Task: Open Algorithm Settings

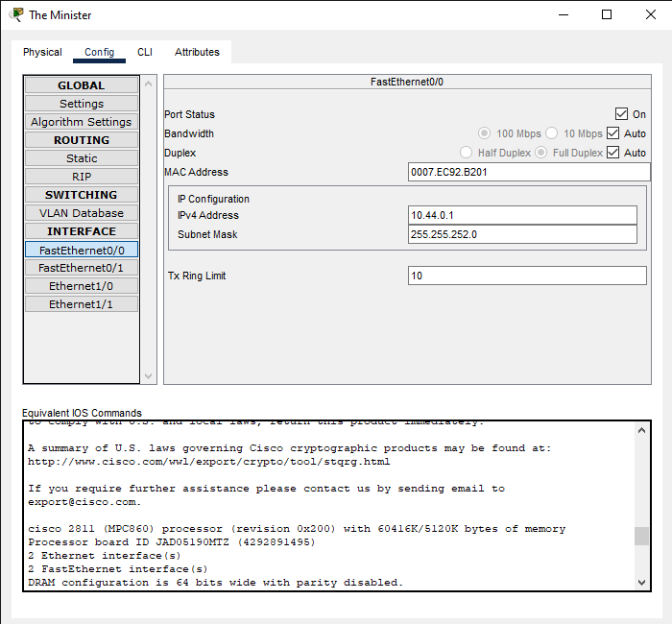Action: point(82,122)
